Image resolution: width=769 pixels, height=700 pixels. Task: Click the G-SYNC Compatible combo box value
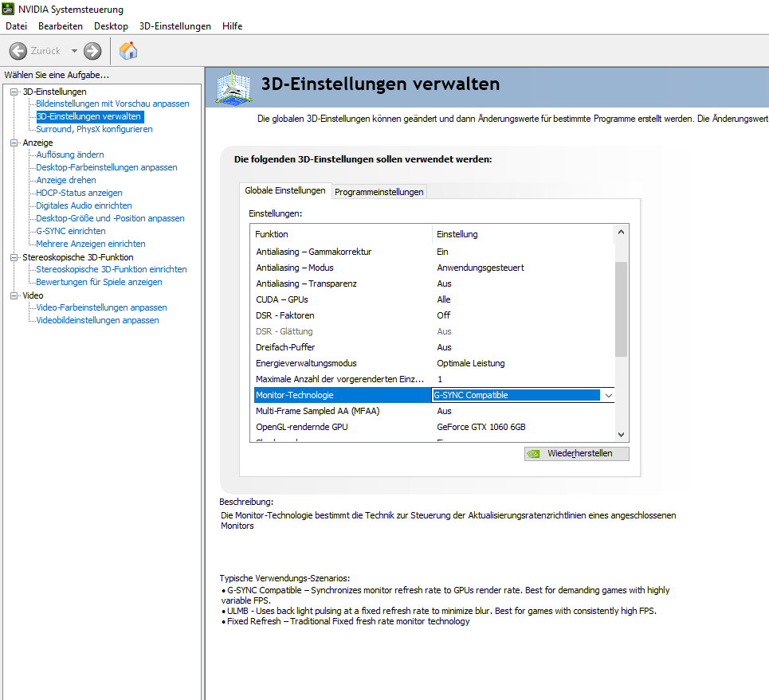pos(516,395)
